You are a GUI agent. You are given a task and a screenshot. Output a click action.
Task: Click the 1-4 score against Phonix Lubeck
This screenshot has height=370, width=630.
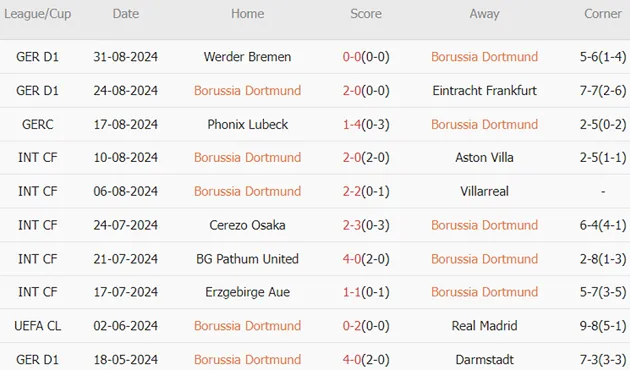click(352, 124)
